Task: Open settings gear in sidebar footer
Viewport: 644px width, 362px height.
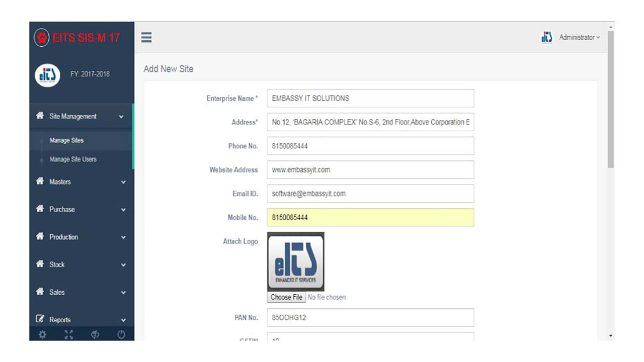Action: [x=42, y=334]
